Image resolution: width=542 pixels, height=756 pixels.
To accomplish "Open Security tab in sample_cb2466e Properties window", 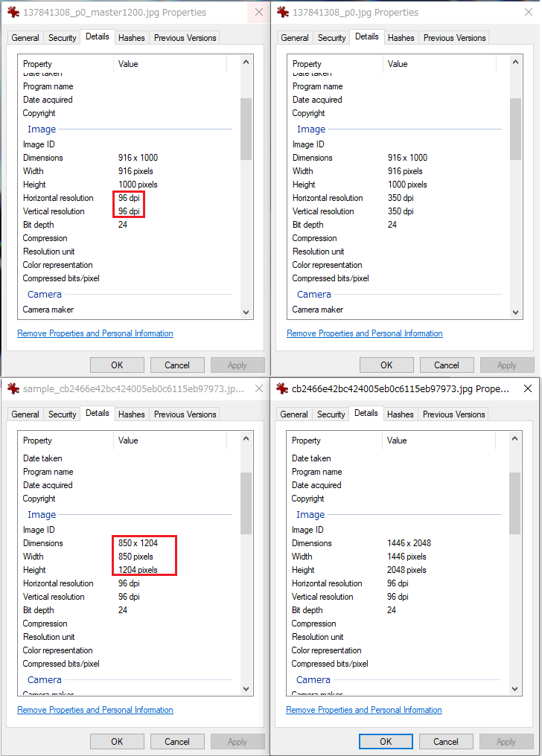I will 63,414.
